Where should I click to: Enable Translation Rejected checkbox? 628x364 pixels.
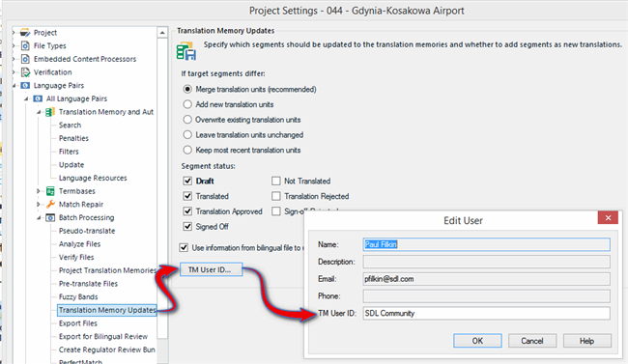276,196
